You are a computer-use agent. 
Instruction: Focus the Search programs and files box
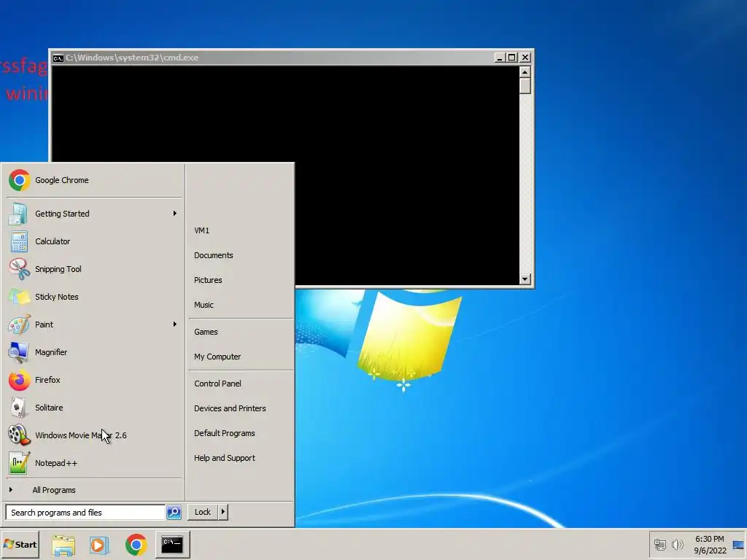click(x=85, y=513)
